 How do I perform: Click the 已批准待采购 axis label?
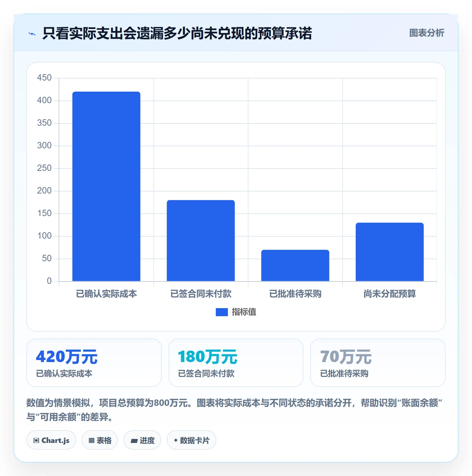click(x=295, y=294)
